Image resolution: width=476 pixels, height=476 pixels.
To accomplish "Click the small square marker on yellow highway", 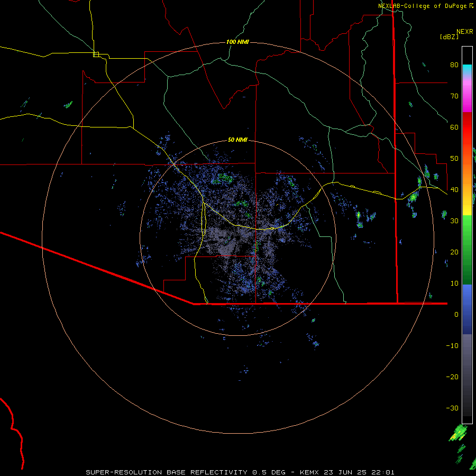I will tap(96, 54).
